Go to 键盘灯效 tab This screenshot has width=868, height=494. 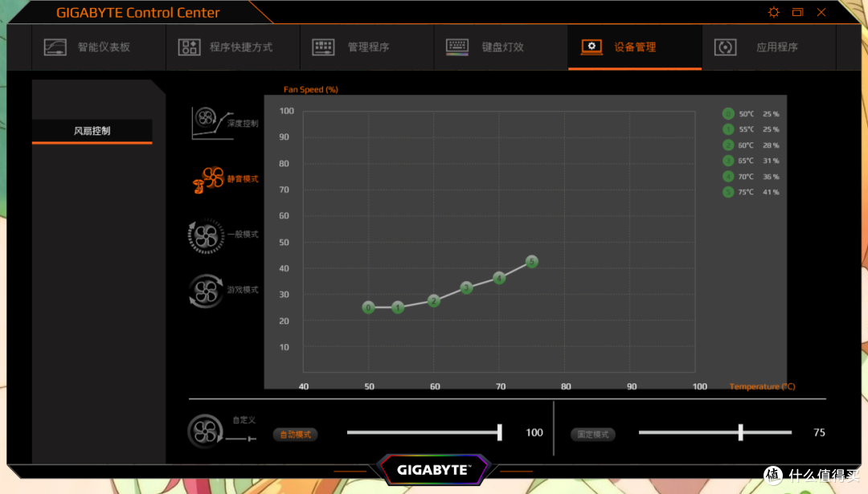coord(501,47)
